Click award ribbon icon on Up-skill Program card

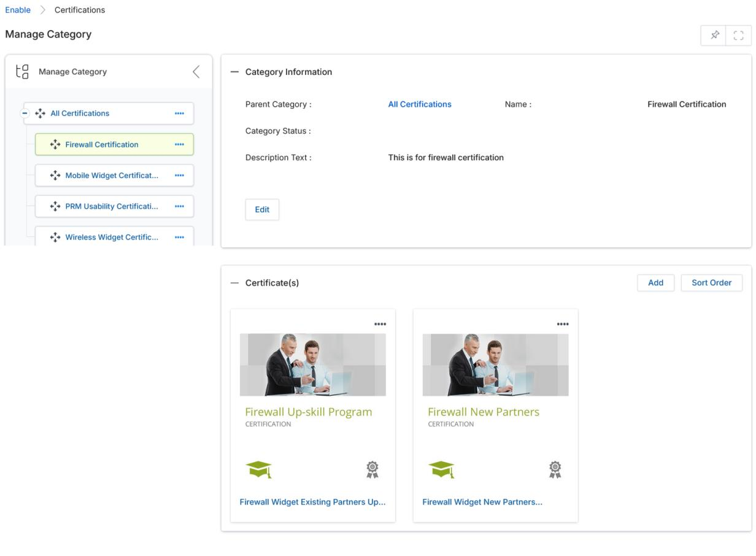[x=372, y=469]
